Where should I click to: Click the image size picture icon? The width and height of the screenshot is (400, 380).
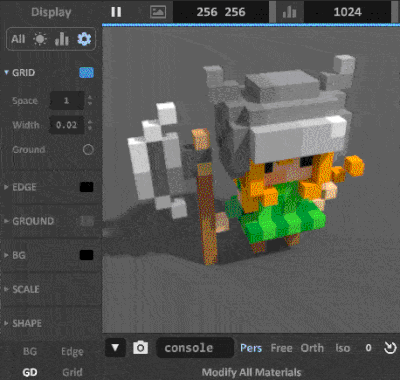click(x=158, y=12)
